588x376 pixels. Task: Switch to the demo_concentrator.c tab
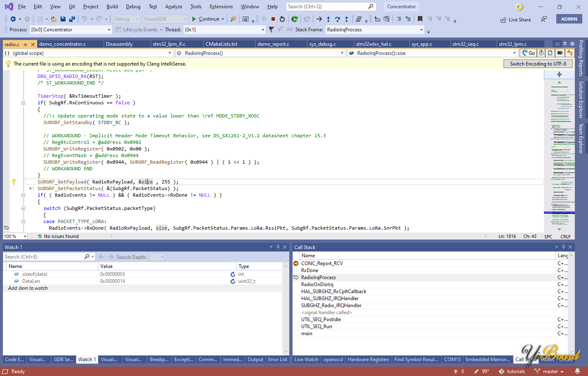coord(63,44)
